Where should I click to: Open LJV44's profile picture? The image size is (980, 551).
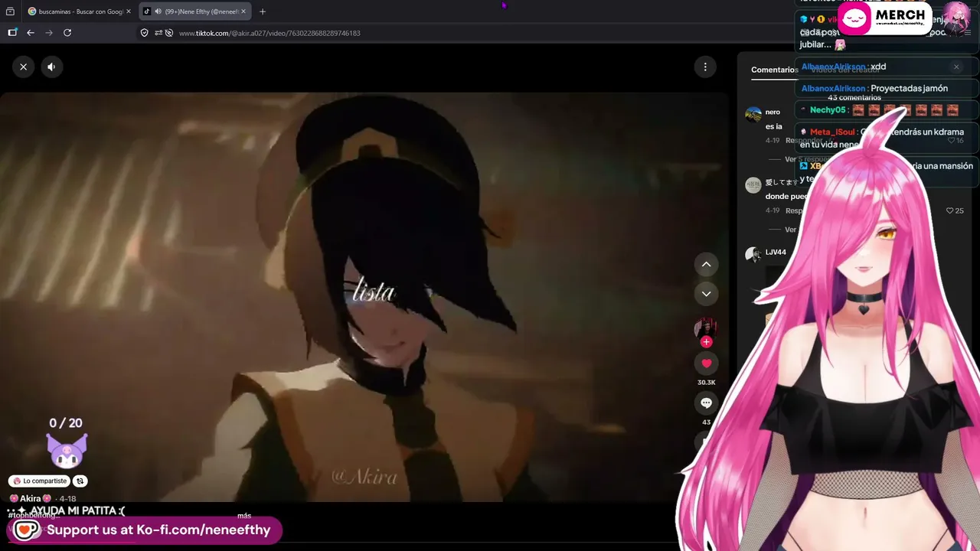pyautogui.click(x=753, y=255)
